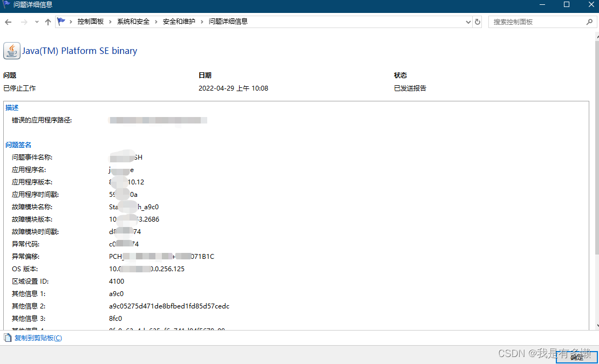The image size is (599, 364).
Task: Select label 错误的应用程序路径:
Action: point(42,120)
